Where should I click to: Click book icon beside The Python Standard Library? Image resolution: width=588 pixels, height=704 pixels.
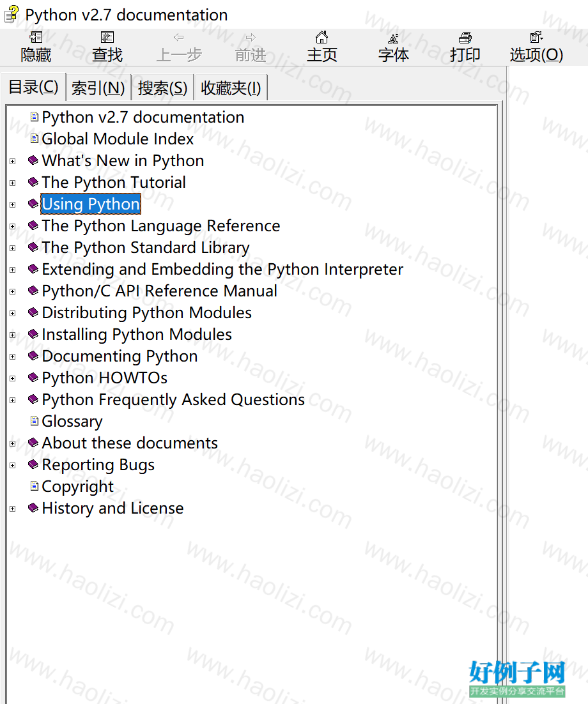coord(33,247)
